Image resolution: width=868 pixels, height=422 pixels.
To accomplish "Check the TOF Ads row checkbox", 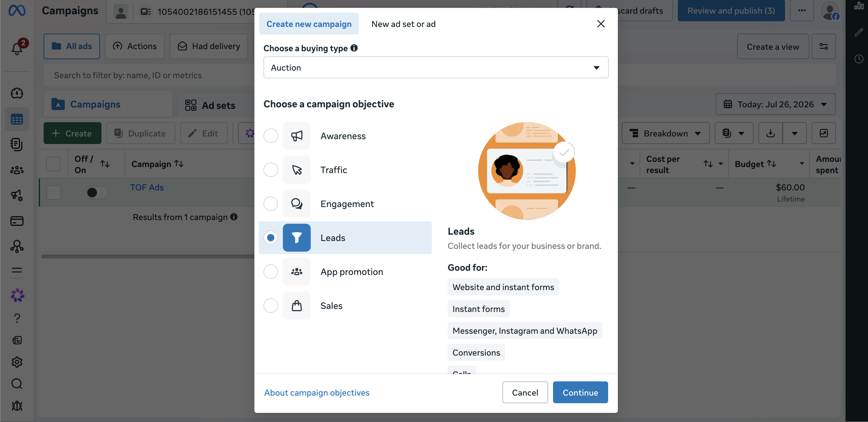I will [x=53, y=192].
